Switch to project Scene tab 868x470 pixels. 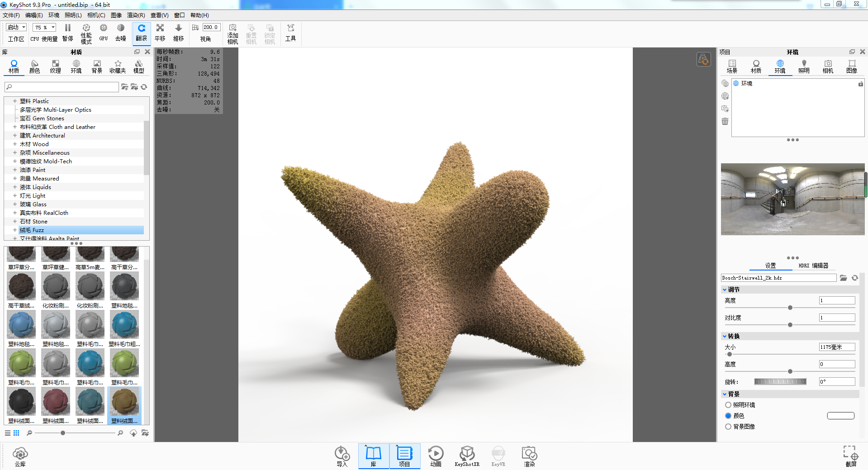[732, 66]
